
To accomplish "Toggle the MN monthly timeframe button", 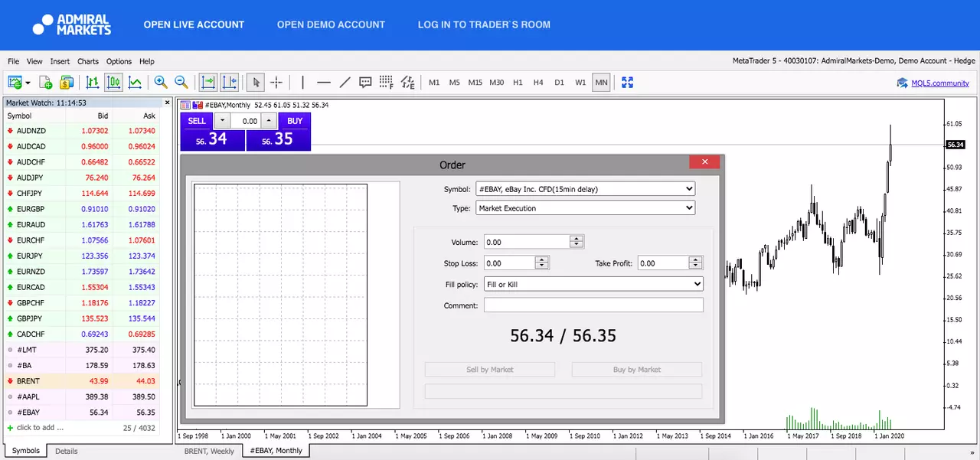I will (601, 83).
